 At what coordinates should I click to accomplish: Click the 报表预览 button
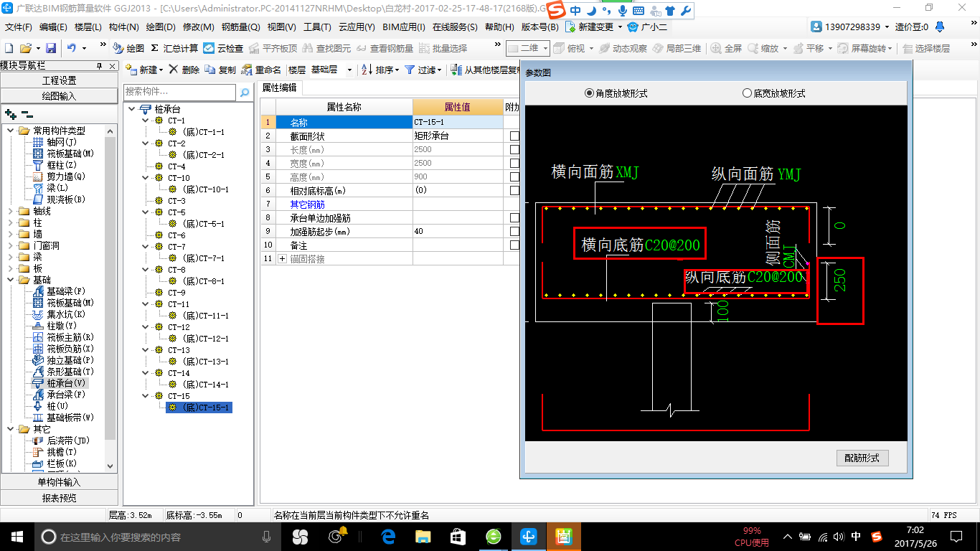click(x=59, y=497)
